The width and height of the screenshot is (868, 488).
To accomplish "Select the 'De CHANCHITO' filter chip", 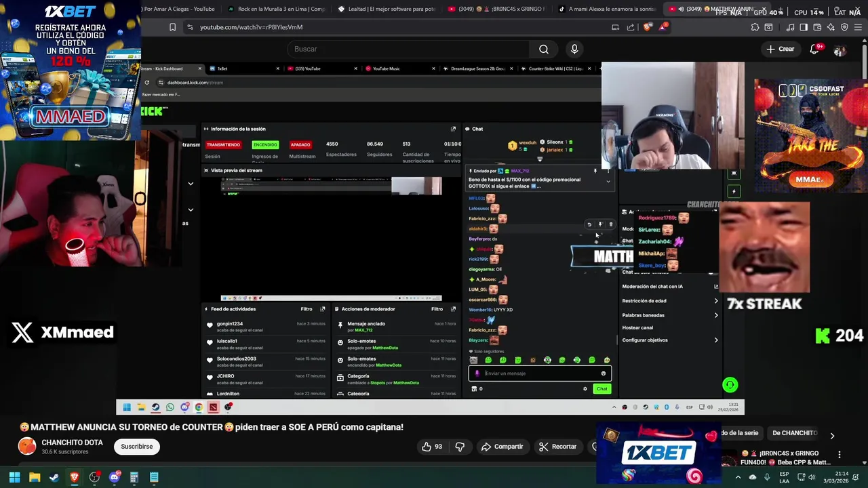I will (x=794, y=433).
